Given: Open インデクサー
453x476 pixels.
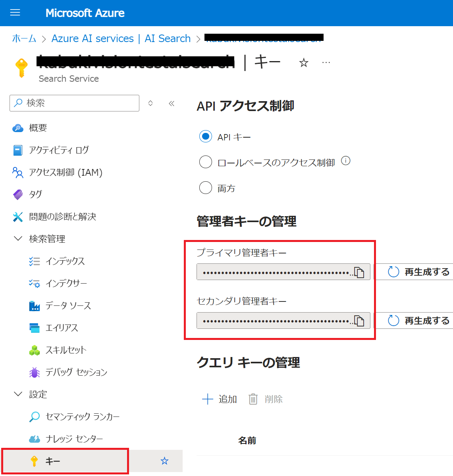Looking at the screenshot, I should [x=66, y=283].
